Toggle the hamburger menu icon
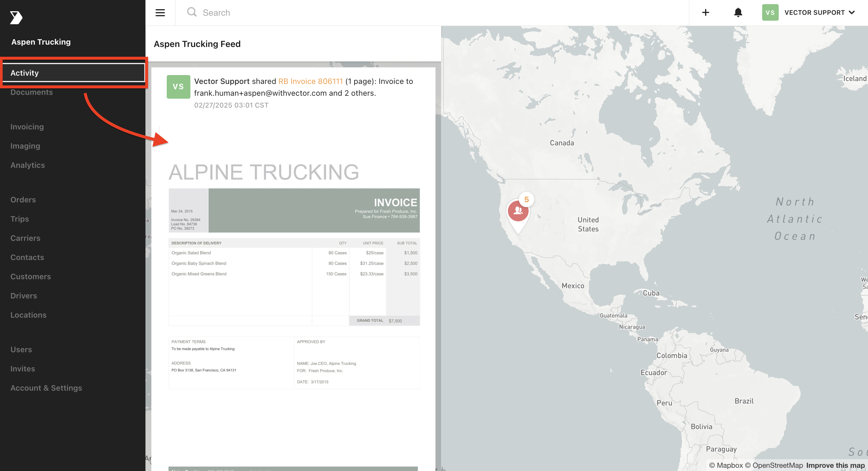The width and height of the screenshot is (868, 471). pos(160,13)
